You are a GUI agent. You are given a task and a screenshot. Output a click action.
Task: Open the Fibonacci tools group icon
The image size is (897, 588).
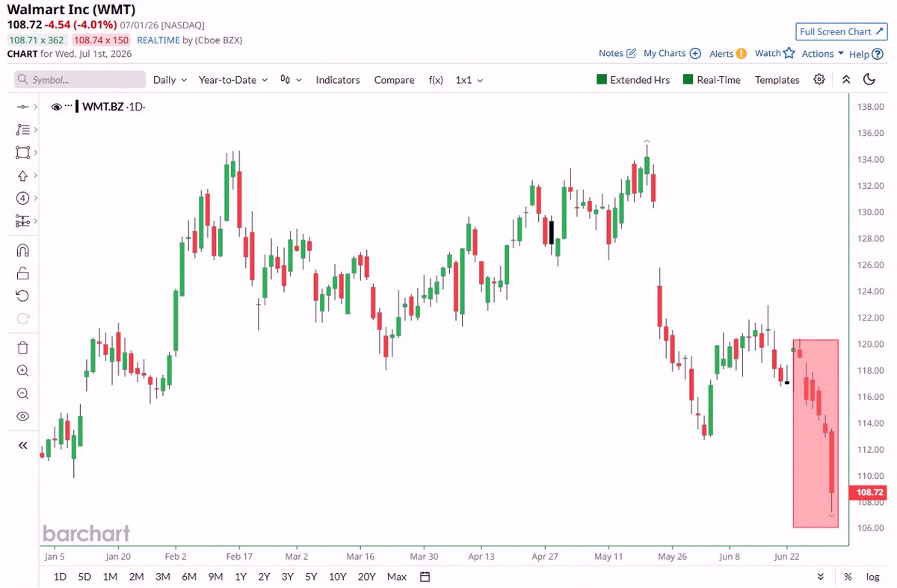pyautogui.click(x=22, y=129)
